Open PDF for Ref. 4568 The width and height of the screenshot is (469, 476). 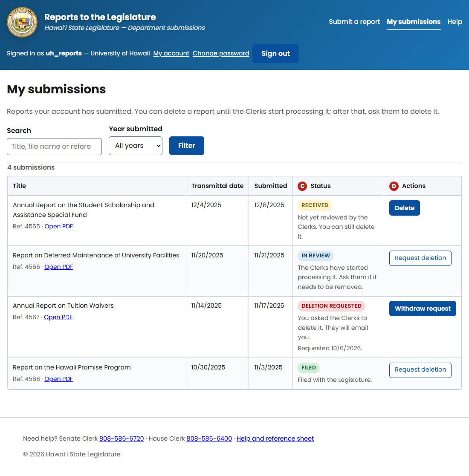tap(59, 379)
